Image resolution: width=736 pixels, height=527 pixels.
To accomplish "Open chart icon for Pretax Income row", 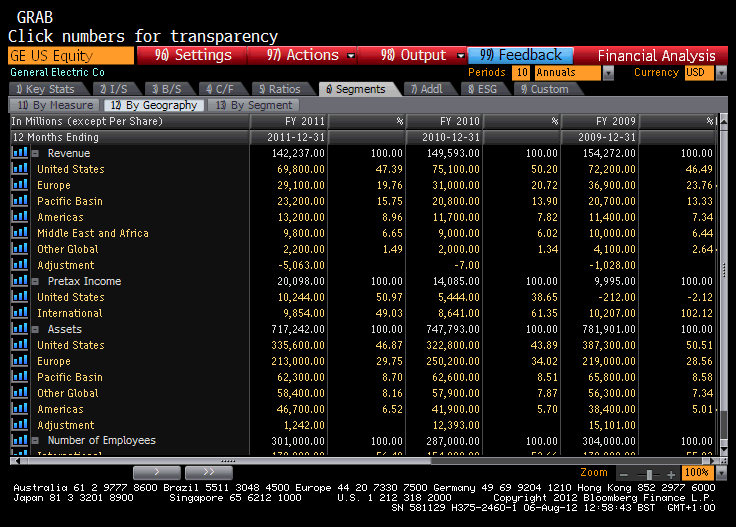I will (20, 281).
